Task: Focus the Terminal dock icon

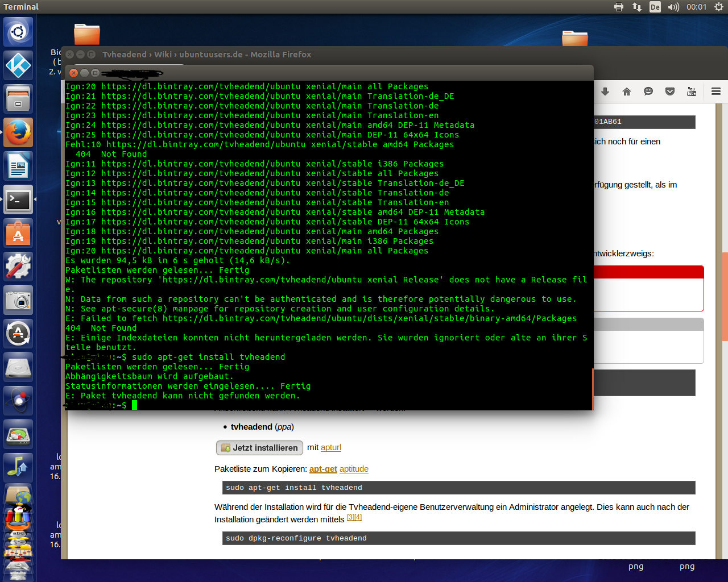Action: [x=18, y=199]
